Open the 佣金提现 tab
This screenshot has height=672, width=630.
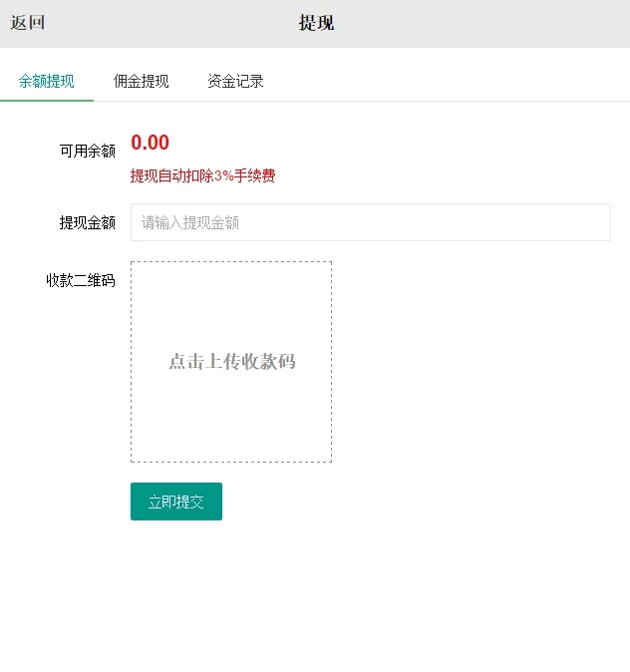141,82
